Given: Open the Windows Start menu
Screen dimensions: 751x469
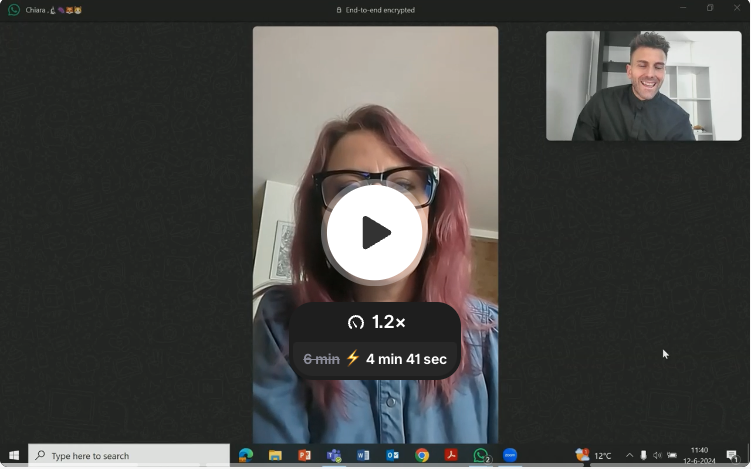Looking at the screenshot, I should coord(14,456).
